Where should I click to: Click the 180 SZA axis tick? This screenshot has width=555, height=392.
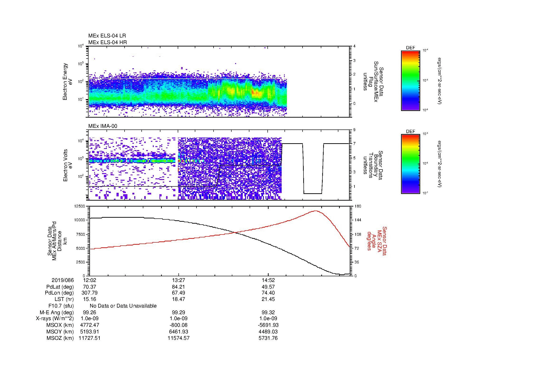(x=357, y=206)
